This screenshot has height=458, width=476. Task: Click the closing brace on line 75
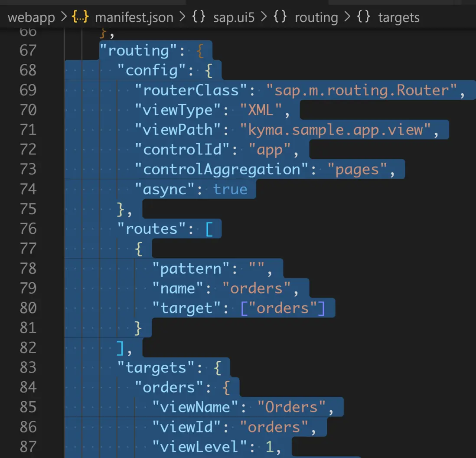tap(121, 209)
